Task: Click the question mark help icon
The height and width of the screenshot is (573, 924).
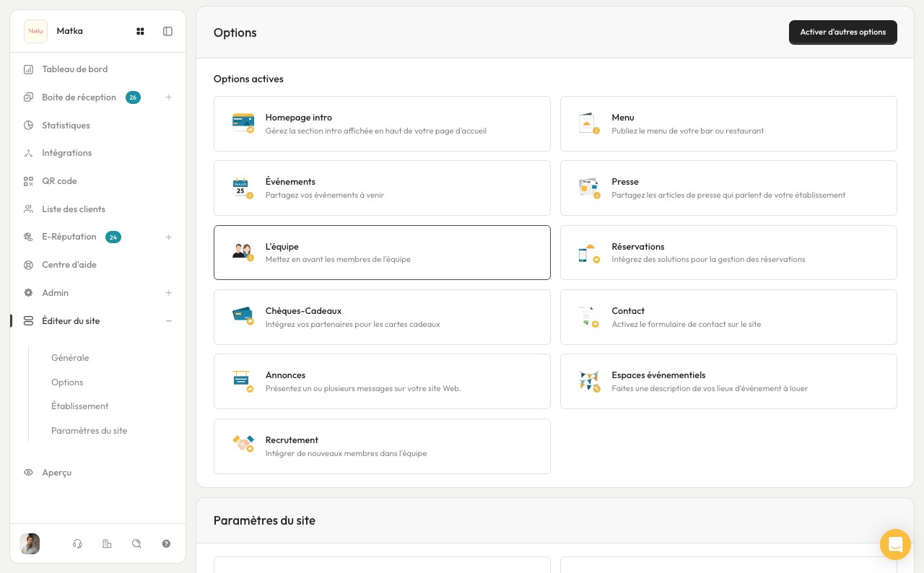Action: point(166,544)
